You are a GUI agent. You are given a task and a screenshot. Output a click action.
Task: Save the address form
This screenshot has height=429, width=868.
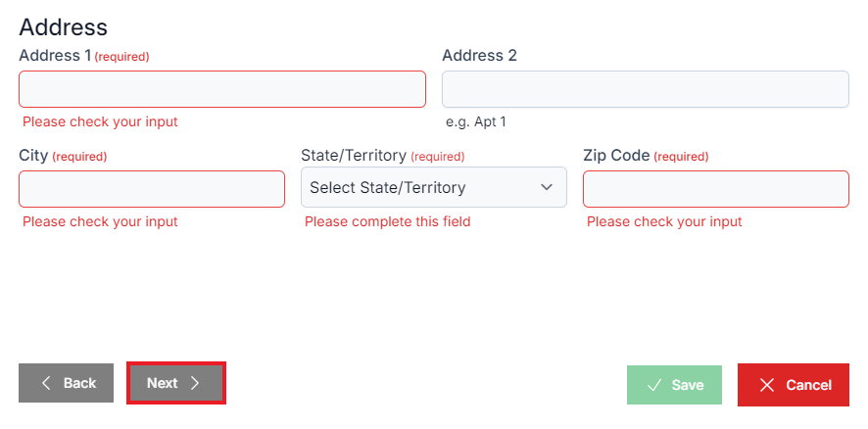tap(674, 385)
